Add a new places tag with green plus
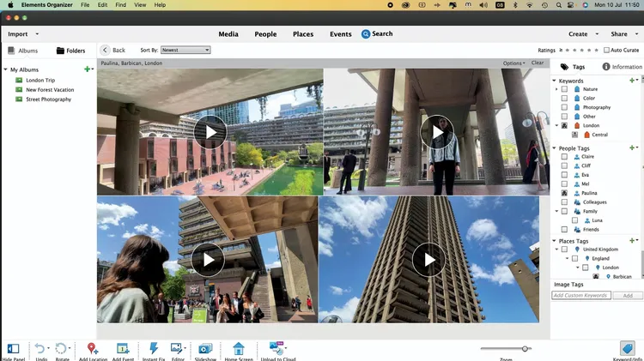This screenshot has height=361, width=644. click(632, 240)
